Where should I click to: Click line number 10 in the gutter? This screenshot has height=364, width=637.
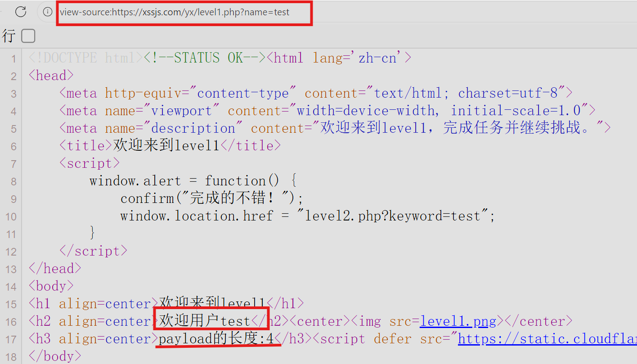pyautogui.click(x=11, y=217)
